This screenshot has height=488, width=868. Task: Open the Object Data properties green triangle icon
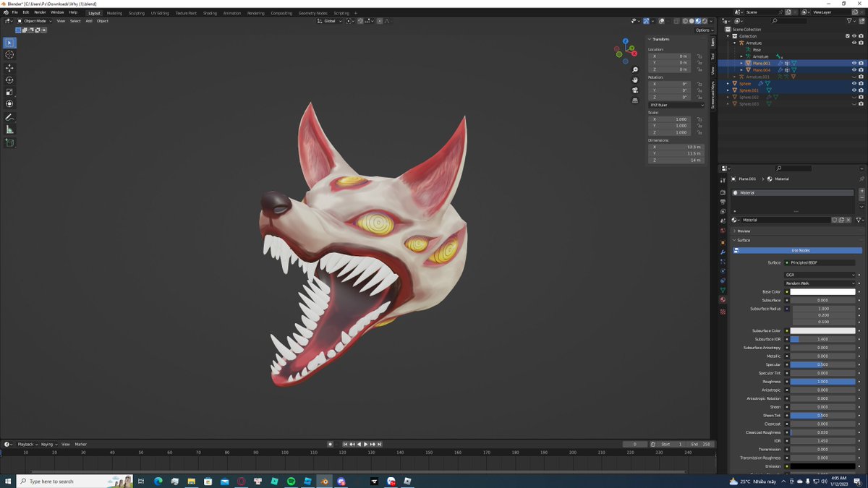tap(723, 290)
